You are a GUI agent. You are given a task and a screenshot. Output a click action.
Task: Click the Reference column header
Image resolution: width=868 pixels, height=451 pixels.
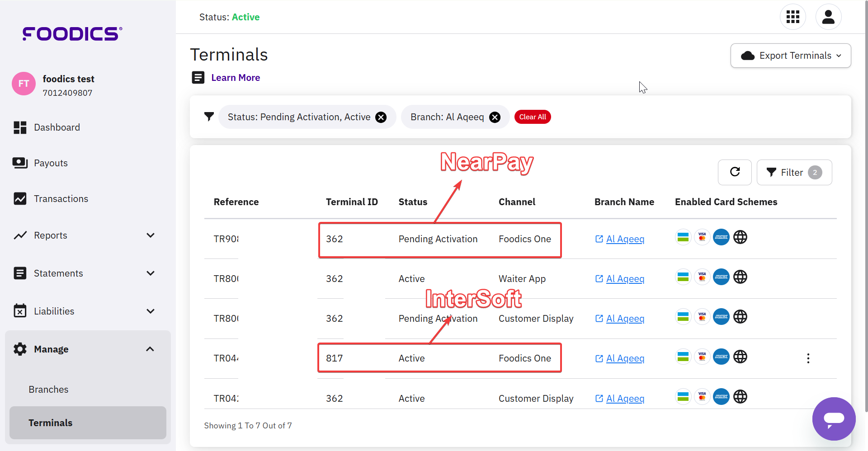[x=236, y=202]
